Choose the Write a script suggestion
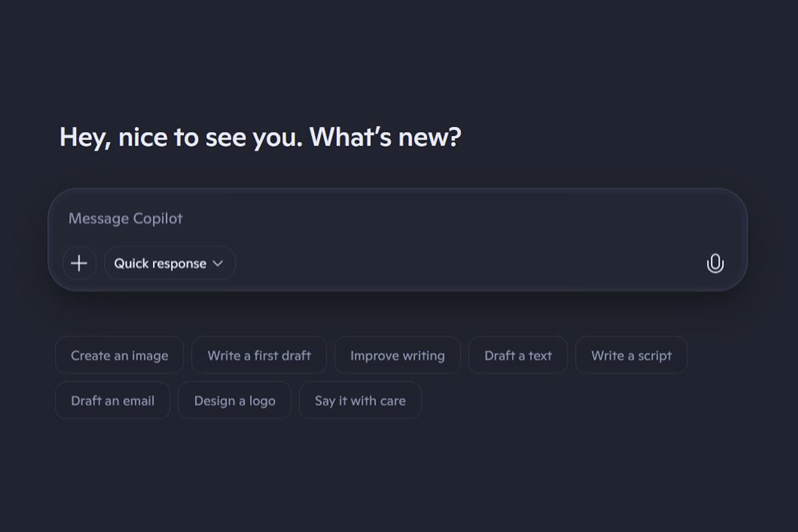 pos(631,355)
